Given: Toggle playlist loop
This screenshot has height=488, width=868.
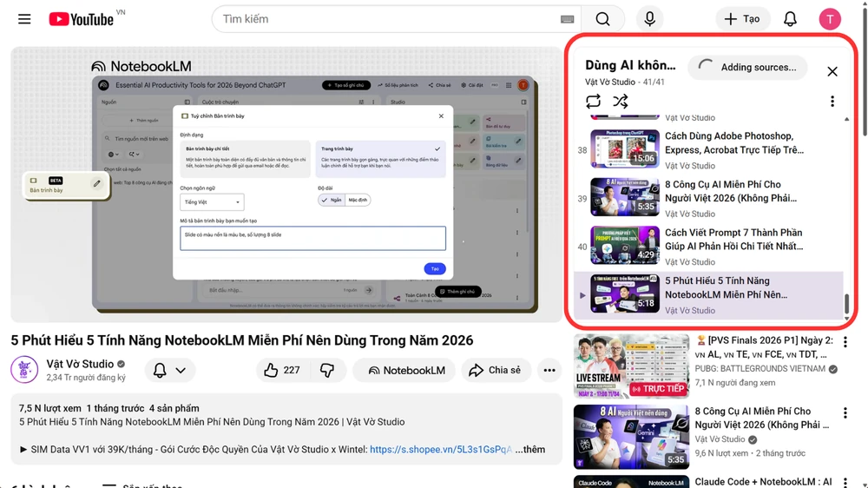Looking at the screenshot, I should (x=593, y=102).
